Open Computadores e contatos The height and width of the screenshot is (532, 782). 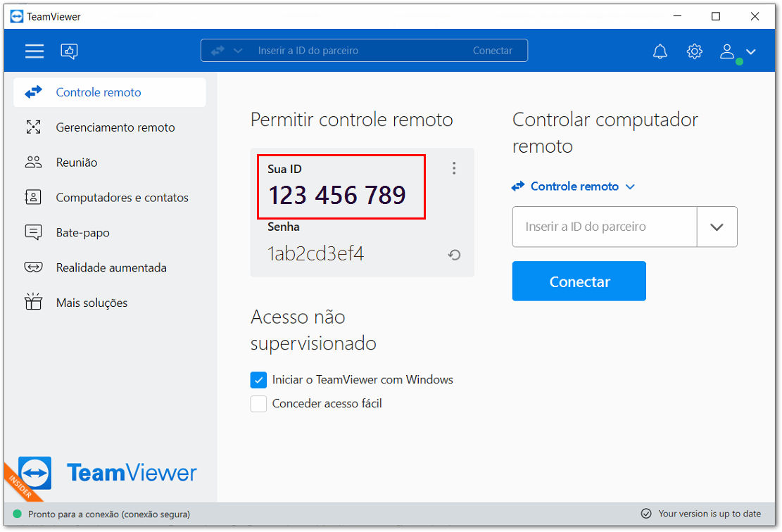[x=110, y=198]
